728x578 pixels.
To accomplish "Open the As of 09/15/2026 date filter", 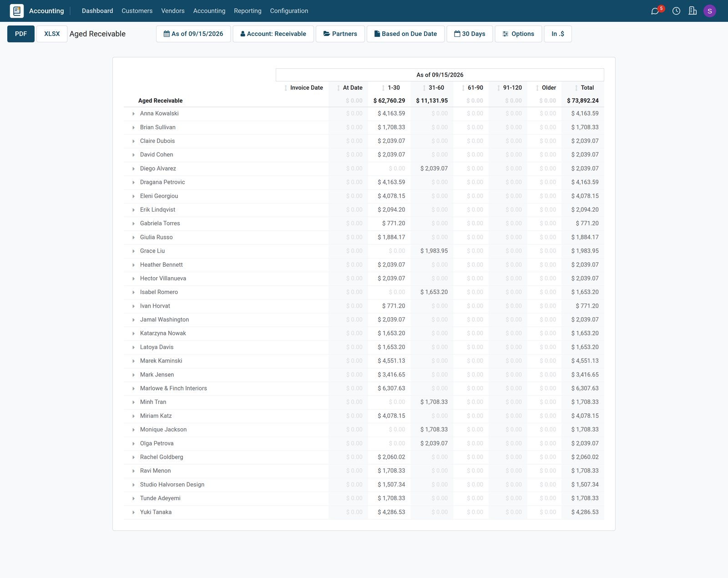I will point(193,34).
